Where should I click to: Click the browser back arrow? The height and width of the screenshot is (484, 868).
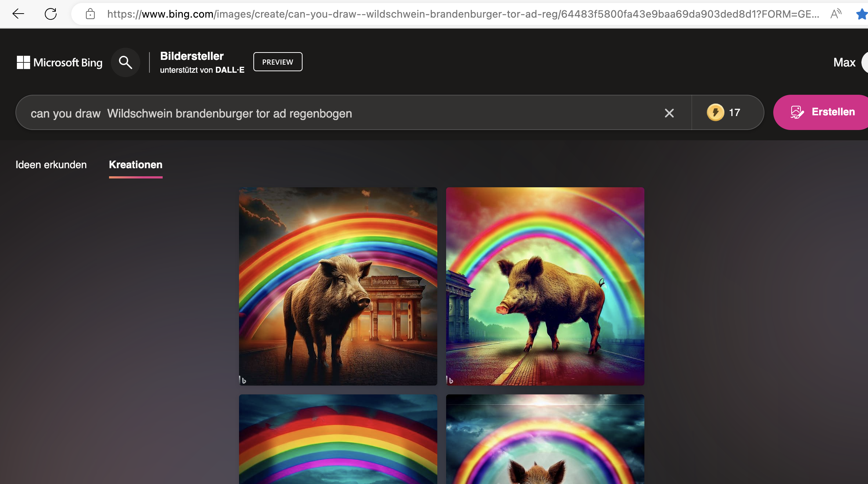point(18,14)
